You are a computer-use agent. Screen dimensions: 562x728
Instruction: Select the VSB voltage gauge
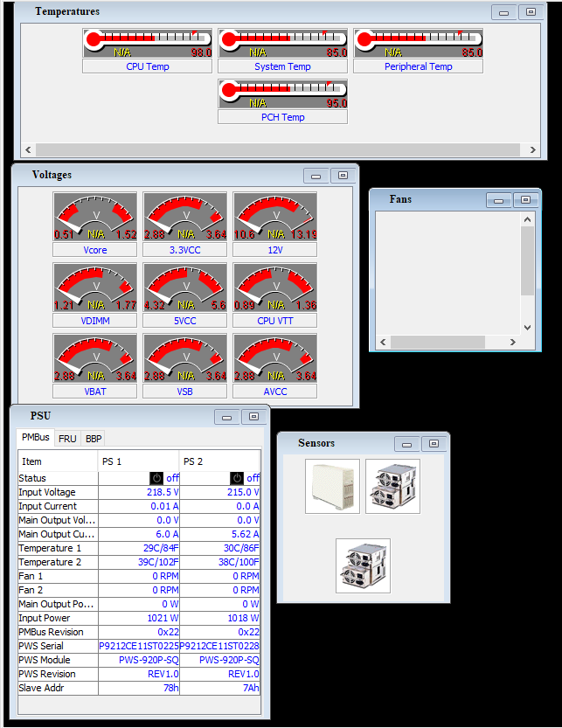pos(184,358)
